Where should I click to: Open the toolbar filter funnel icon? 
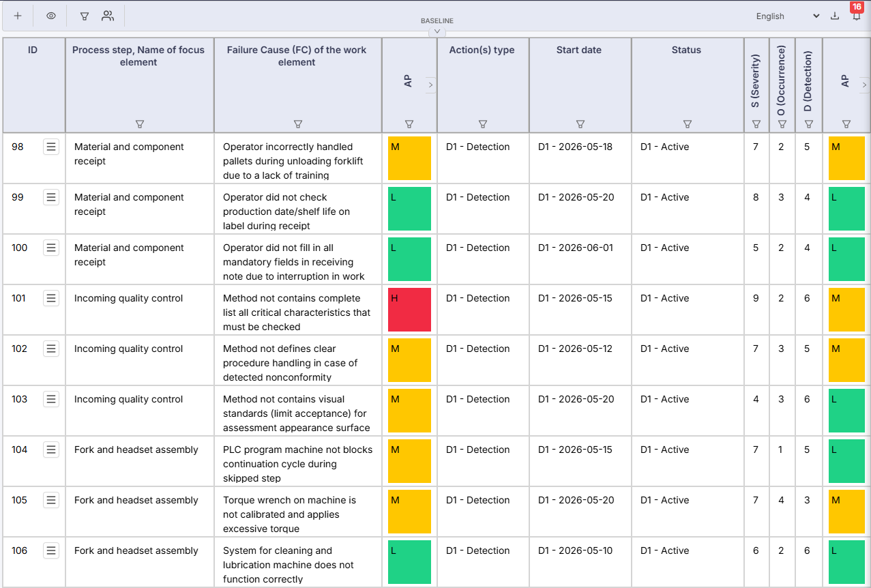coord(85,16)
